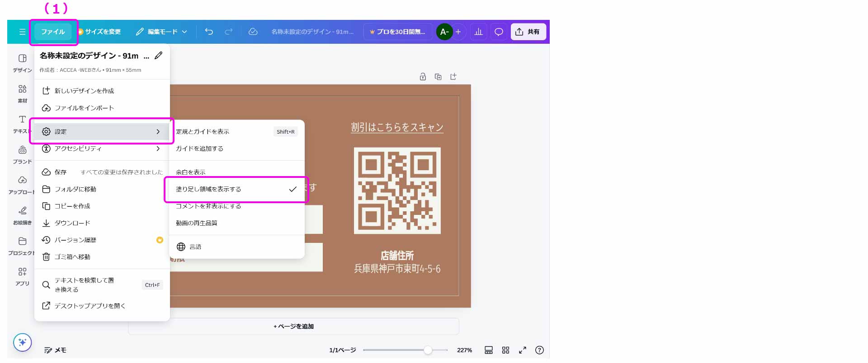This screenshot has width=868, height=363.
Task: Click ガイドを追加する in submenu
Action: [x=236, y=149]
